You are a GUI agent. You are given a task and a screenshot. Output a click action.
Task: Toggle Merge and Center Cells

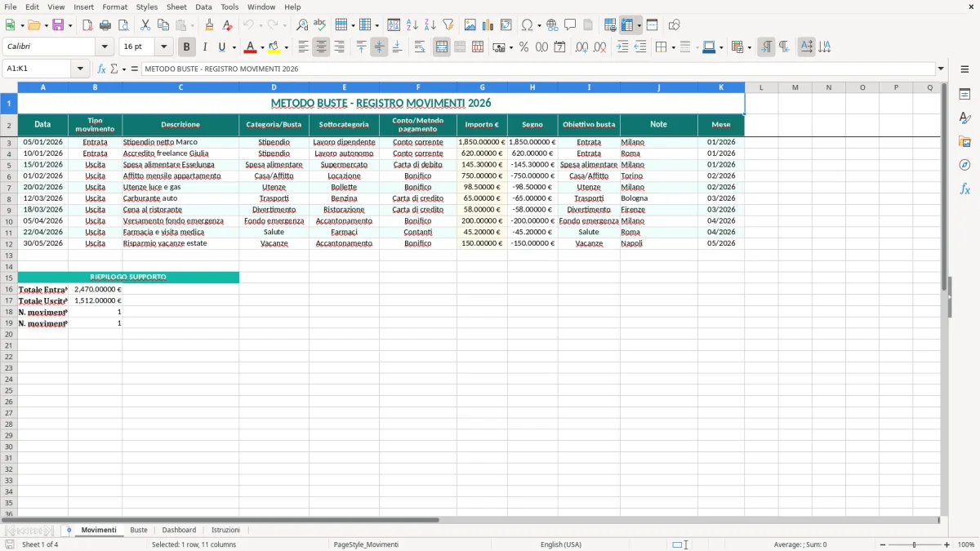(x=442, y=47)
